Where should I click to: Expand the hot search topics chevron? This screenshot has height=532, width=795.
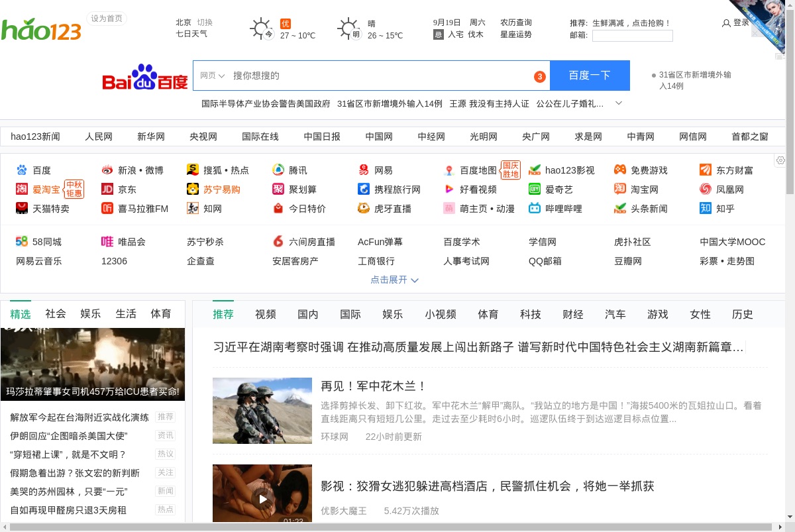(619, 103)
